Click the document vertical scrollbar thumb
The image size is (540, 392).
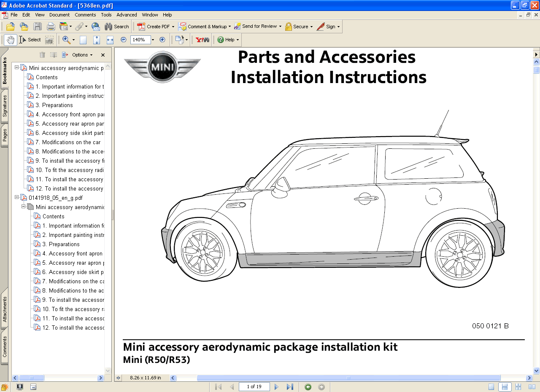pyautogui.click(x=537, y=70)
